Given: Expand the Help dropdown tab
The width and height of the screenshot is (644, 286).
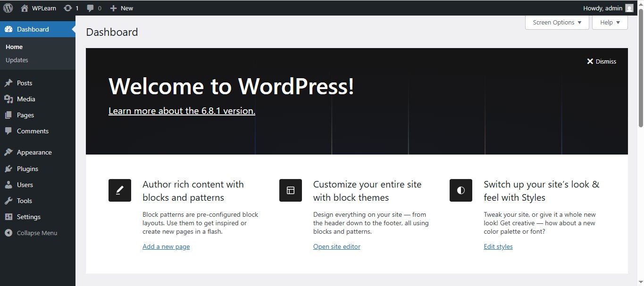Looking at the screenshot, I should point(610,23).
